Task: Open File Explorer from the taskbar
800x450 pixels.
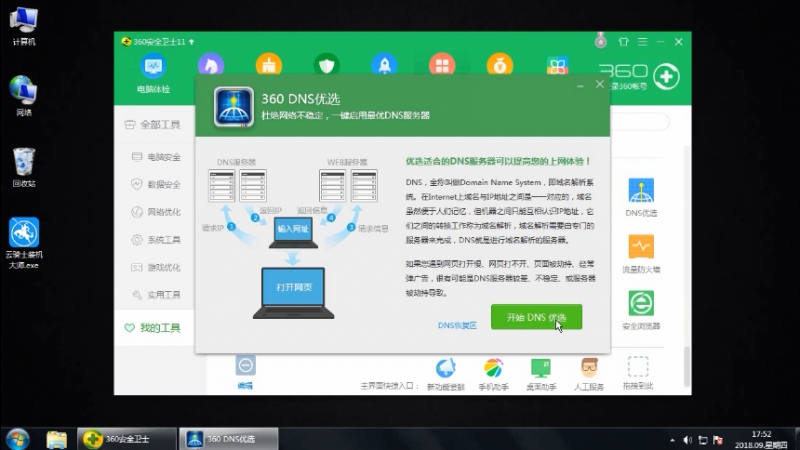Action: point(57,439)
